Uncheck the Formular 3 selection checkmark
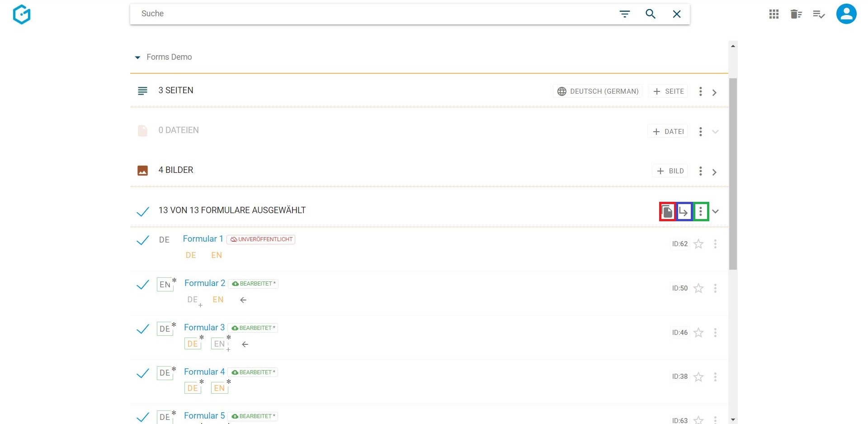 [143, 329]
